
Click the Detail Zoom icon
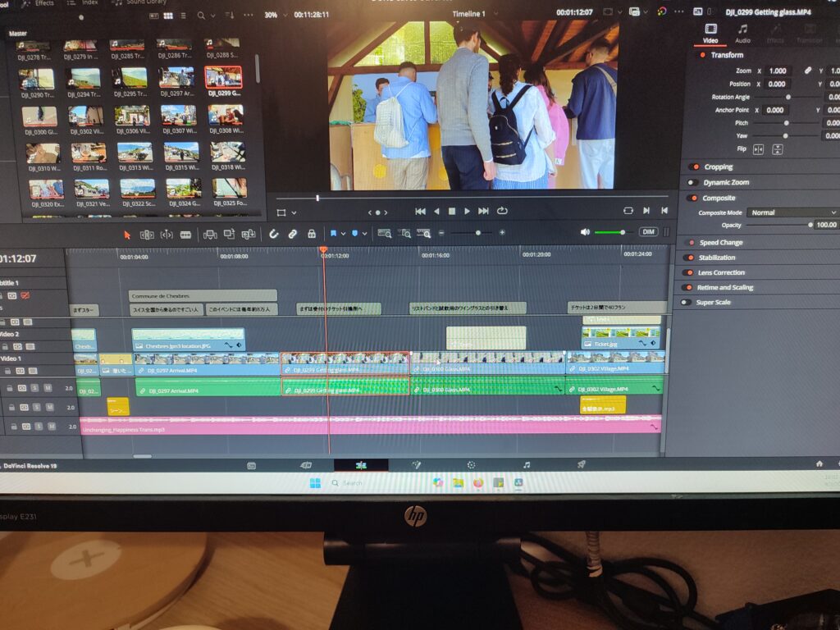tap(405, 233)
